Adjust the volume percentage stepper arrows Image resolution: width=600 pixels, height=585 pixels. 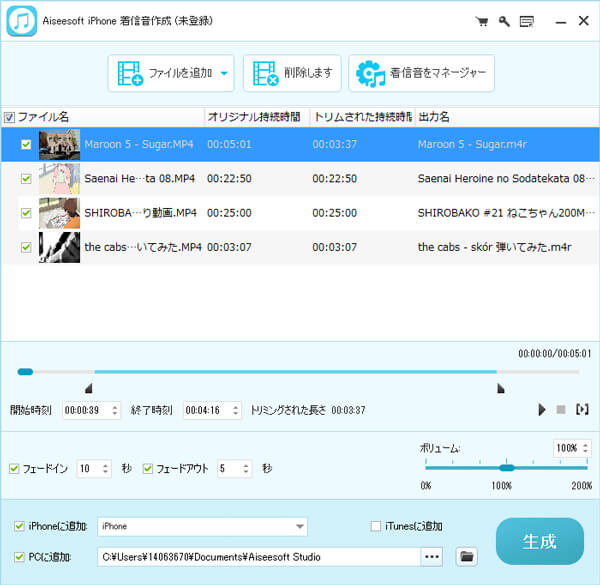[585, 448]
